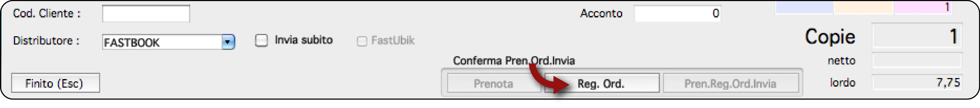Select the Copie quantity field

click(x=917, y=37)
